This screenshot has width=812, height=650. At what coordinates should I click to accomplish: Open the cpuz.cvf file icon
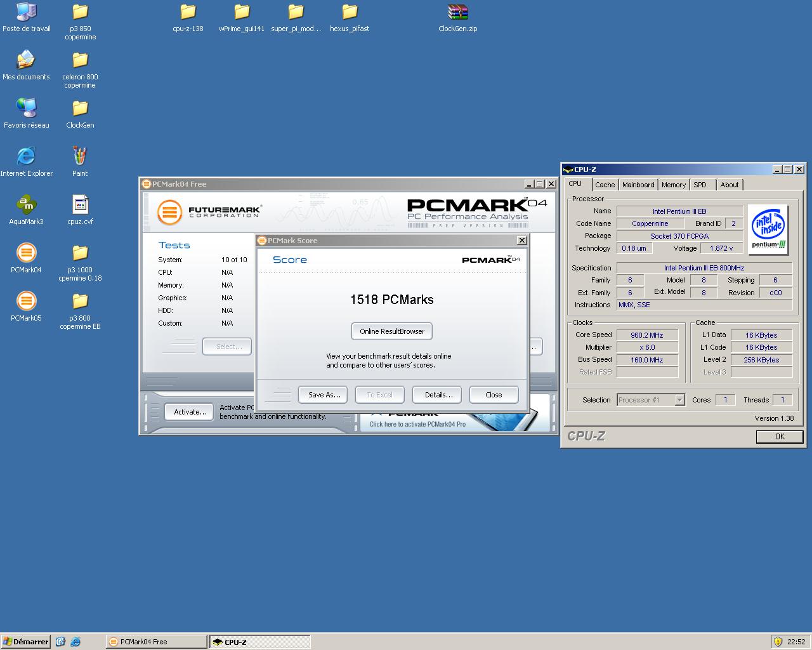[x=80, y=210]
